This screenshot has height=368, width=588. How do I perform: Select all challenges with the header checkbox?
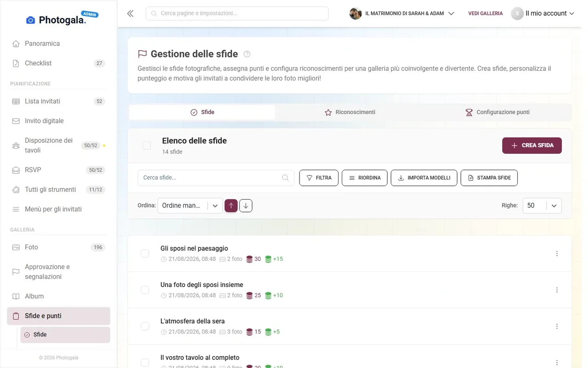147,145
